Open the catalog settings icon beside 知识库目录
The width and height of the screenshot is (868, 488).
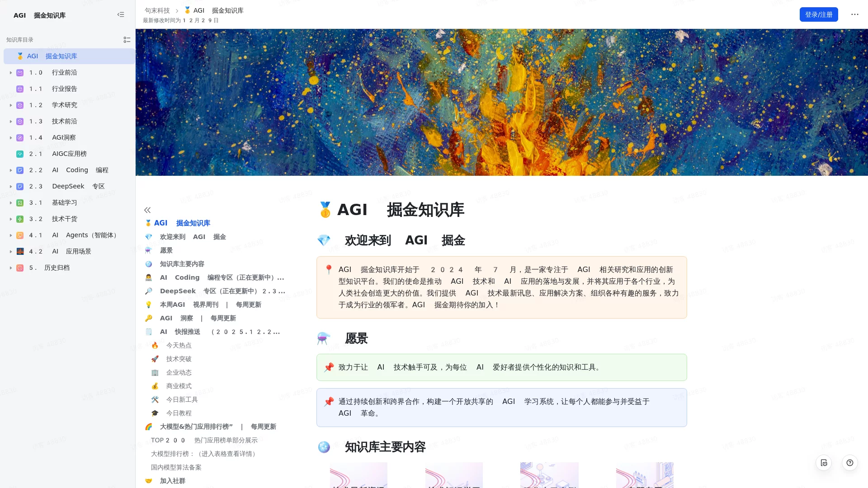point(127,40)
